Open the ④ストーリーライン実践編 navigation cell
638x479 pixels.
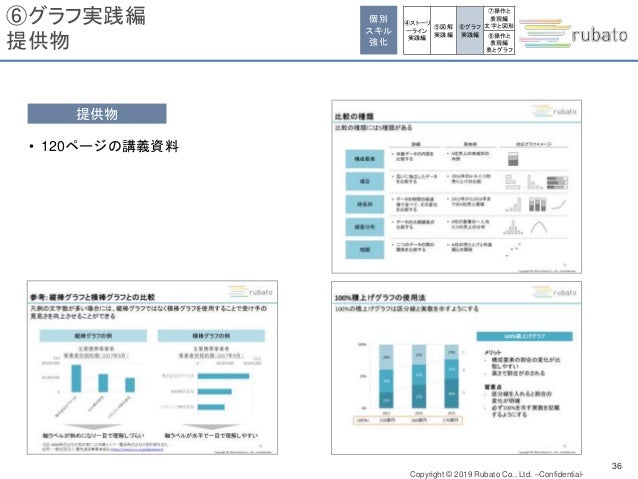click(x=417, y=30)
